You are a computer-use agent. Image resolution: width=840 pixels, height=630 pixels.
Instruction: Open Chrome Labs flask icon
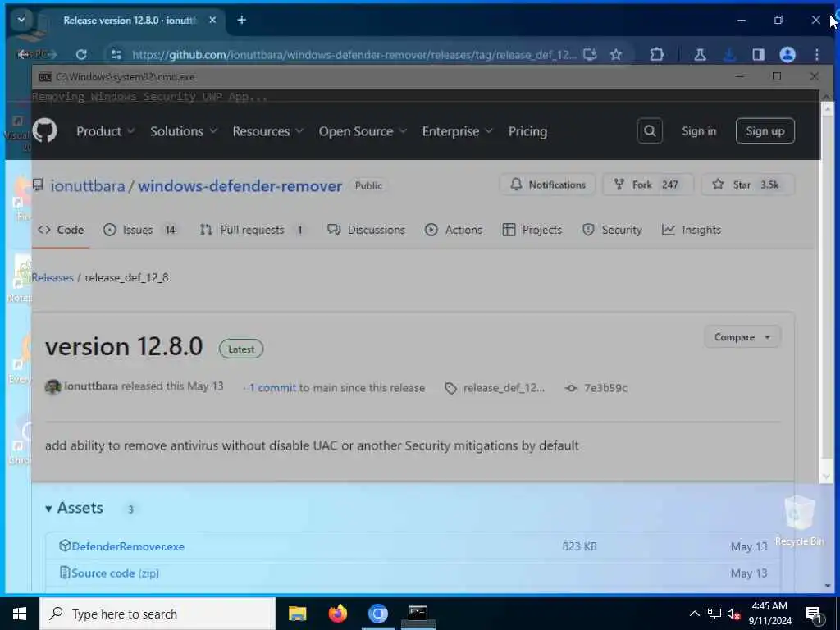pos(700,55)
